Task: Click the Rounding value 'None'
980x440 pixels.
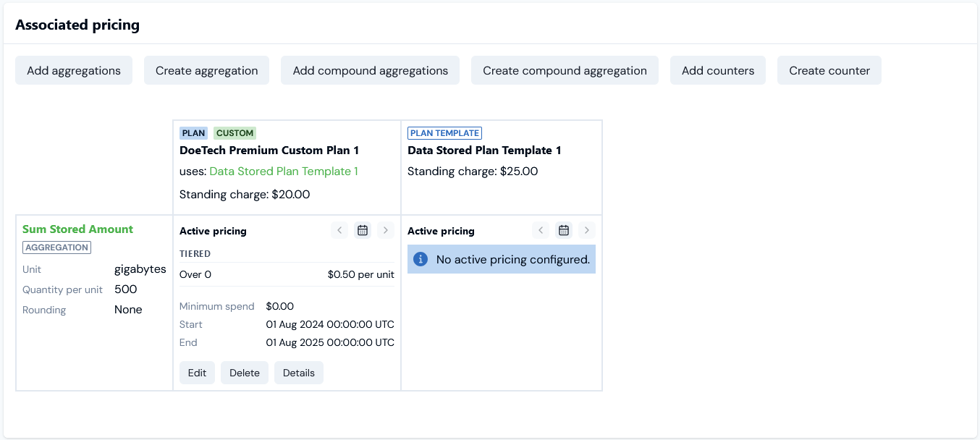Action: coord(128,310)
